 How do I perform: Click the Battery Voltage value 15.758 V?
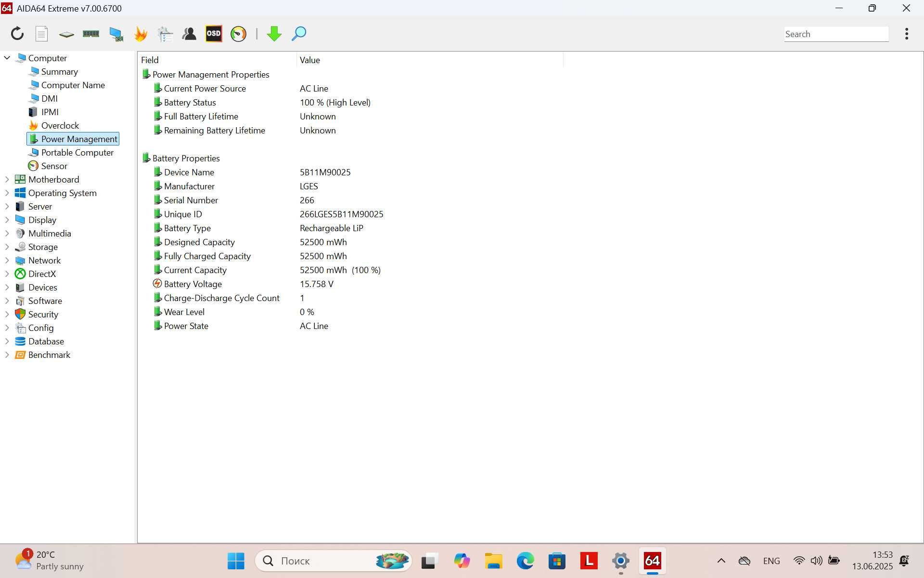click(x=316, y=284)
